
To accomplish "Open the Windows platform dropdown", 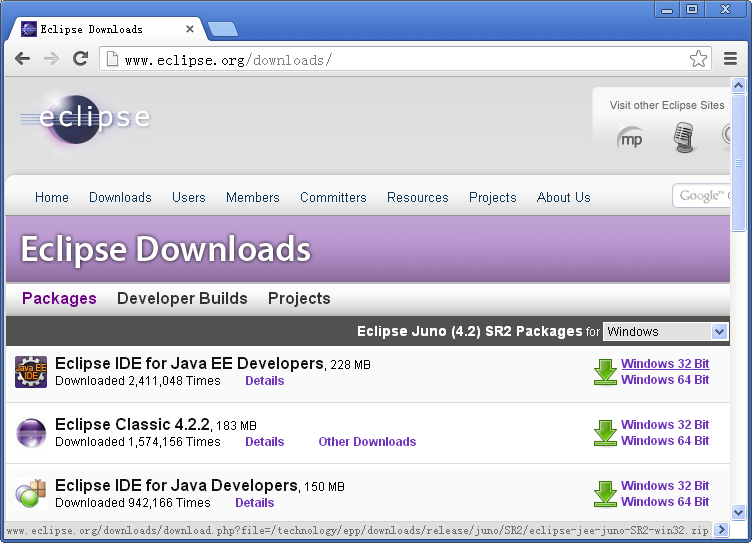I will 665,331.
